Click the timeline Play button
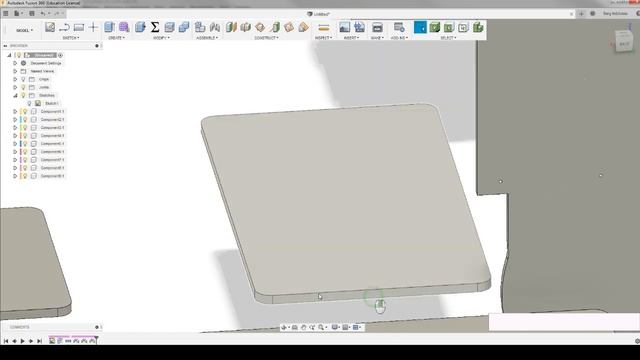The image size is (640, 360). click(22, 341)
